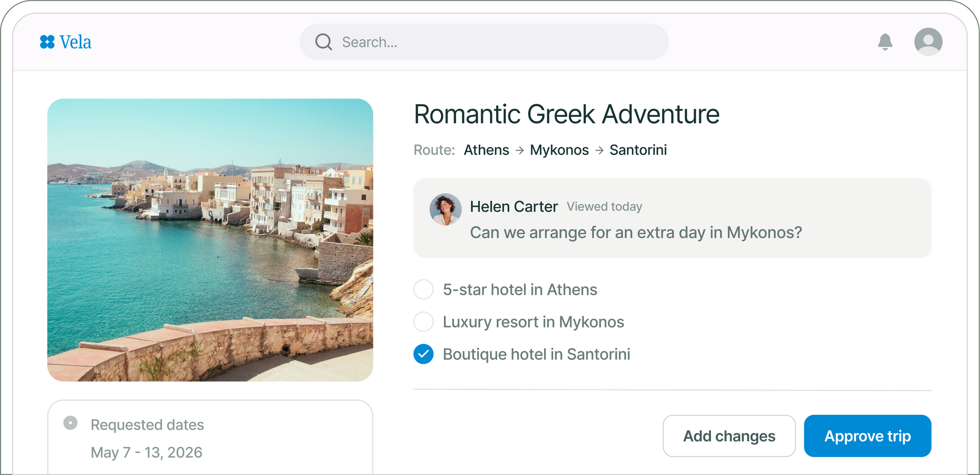Select Santorini in the route
This screenshot has width=980, height=475.
pos(638,150)
